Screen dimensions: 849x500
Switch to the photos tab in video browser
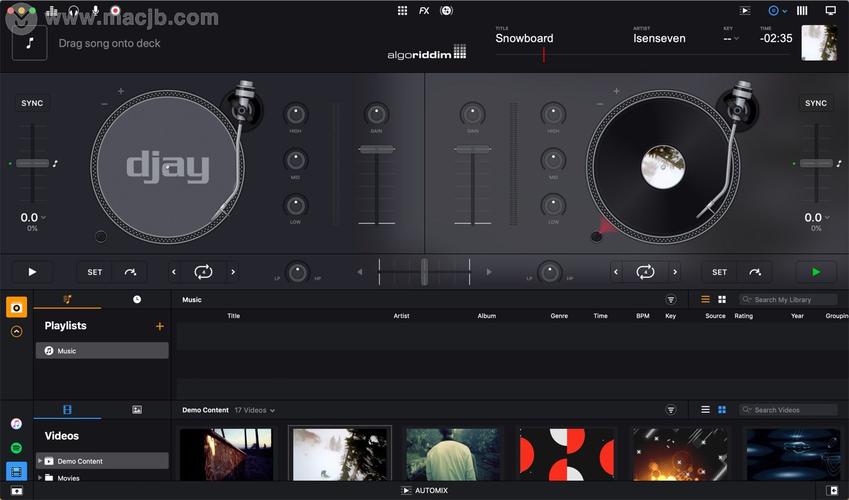tap(136, 410)
